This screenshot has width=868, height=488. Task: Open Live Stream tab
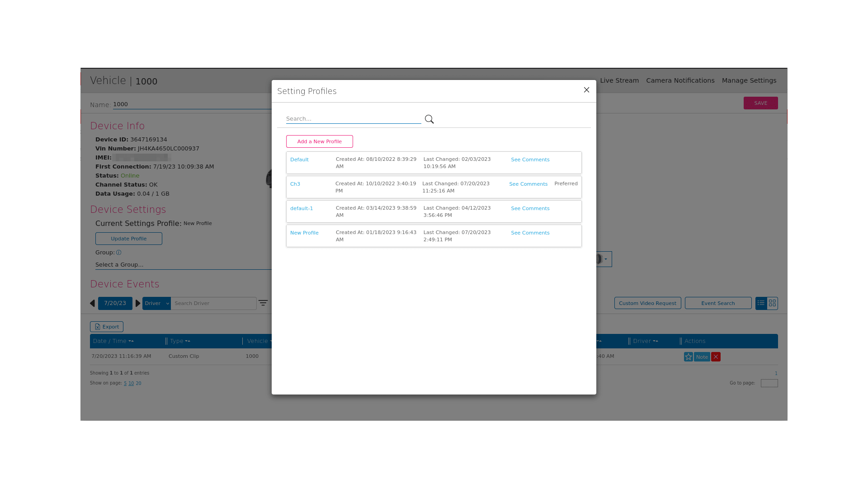pyautogui.click(x=619, y=80)
